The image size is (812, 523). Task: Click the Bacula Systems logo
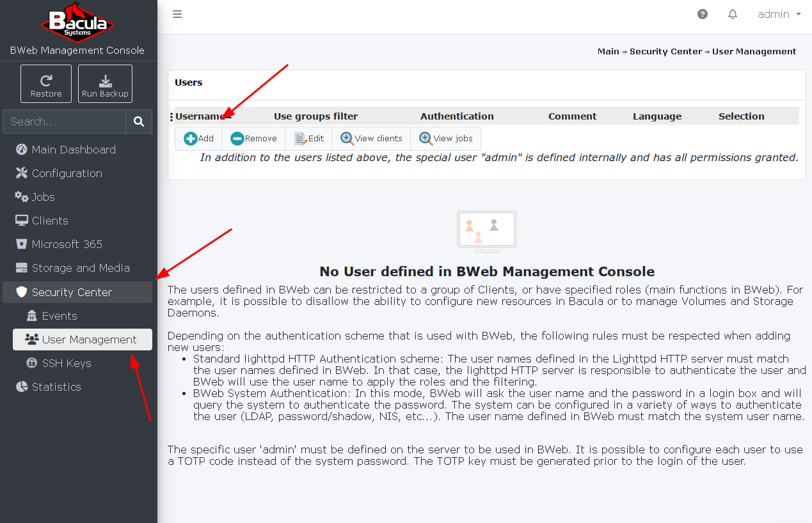[x=77, y=22]
